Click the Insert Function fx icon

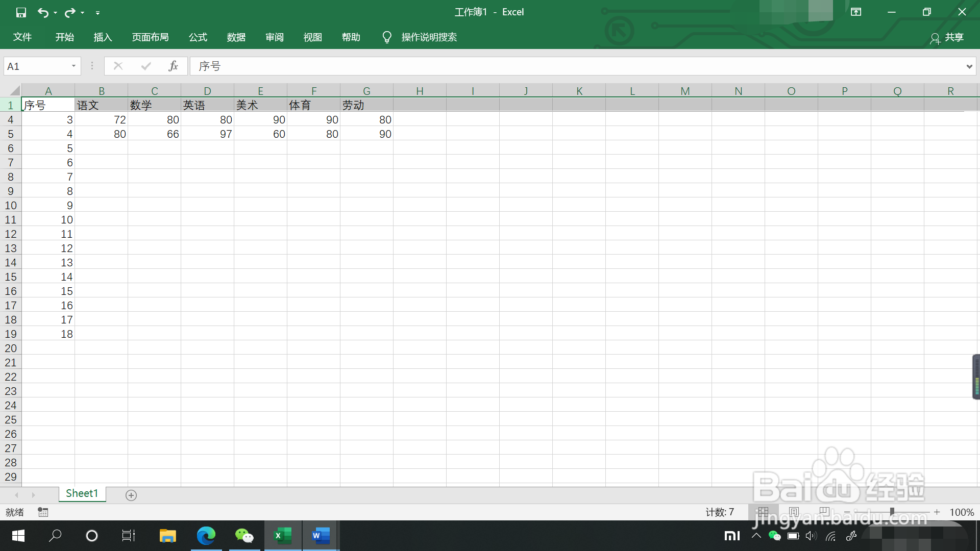[x=173, y=66]
